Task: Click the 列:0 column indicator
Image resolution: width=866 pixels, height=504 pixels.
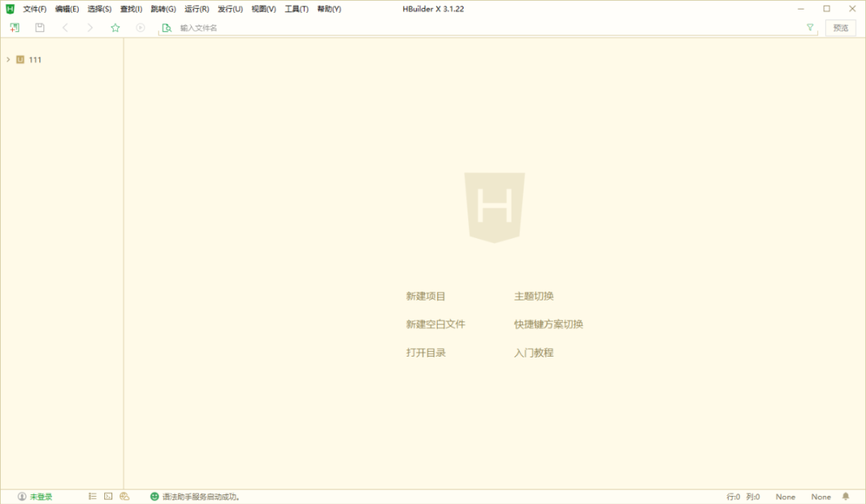Action: (x=753, y=497)
